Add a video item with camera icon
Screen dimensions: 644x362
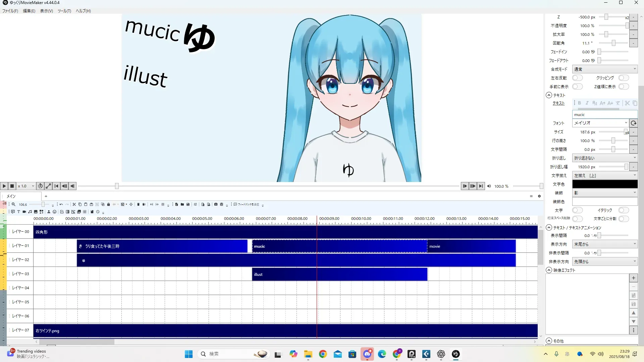(x=24, y=212)
